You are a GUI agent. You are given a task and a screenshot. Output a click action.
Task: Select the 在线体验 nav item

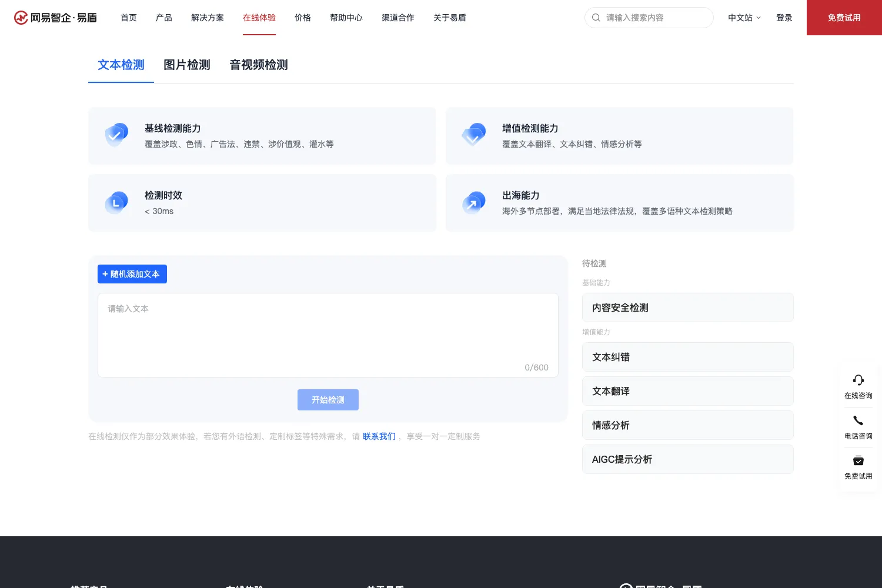point(259,18)
